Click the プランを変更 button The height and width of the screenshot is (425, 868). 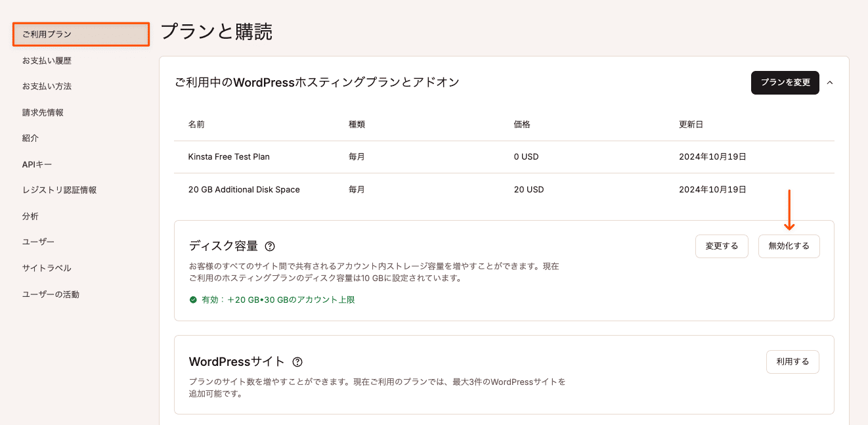[x=785, y=83]
